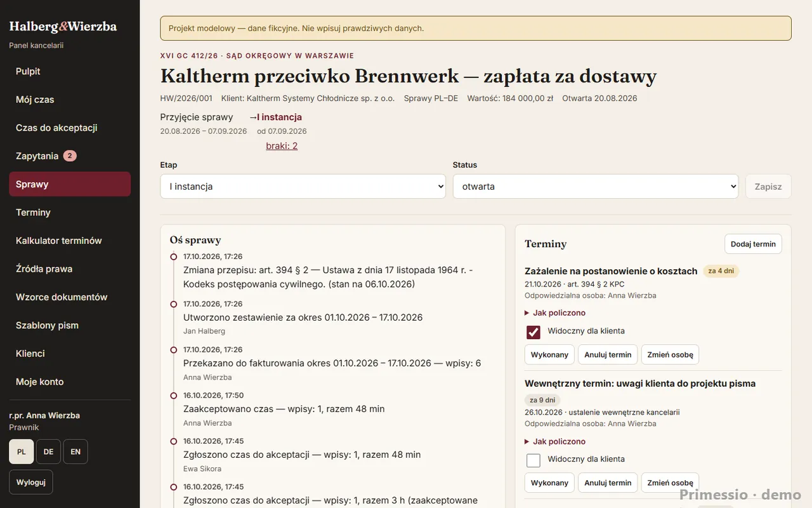Screen dimensions: 812x508
Task: Click the Wyloguj button
Action: (x=31, y=482)
